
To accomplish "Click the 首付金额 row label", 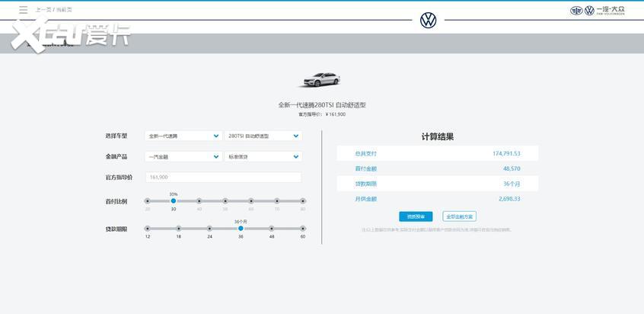I will point(365,168).
